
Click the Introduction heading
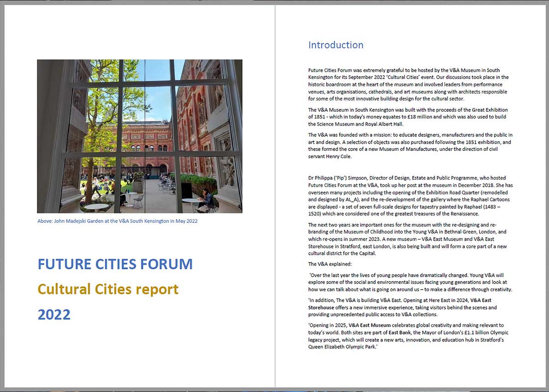pos(336,45)
